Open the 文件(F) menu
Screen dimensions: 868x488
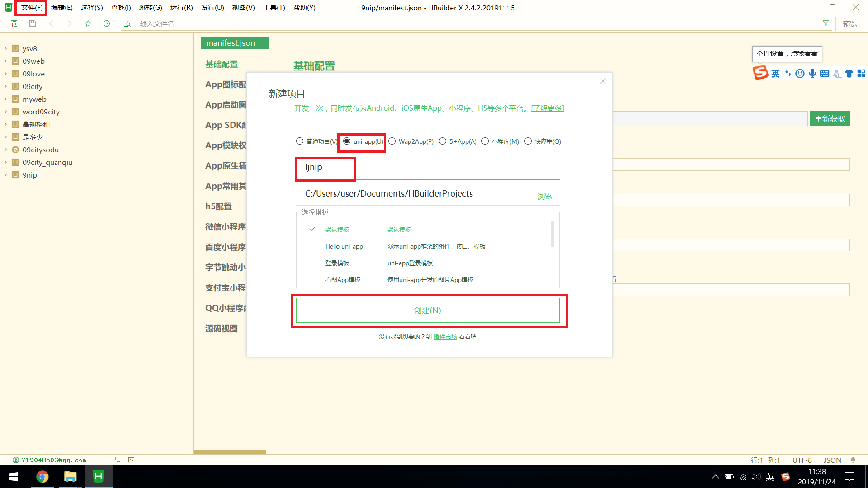[x=32, y=8]
